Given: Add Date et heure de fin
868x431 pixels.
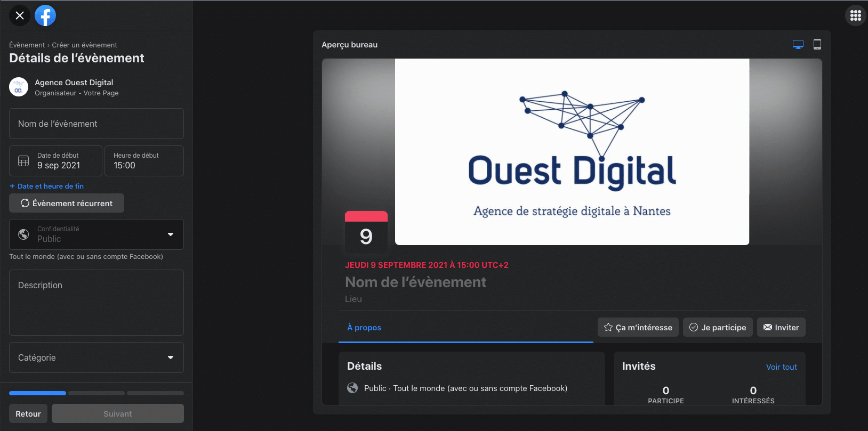Looking at the screenshot, I should [x=46, y=186].
